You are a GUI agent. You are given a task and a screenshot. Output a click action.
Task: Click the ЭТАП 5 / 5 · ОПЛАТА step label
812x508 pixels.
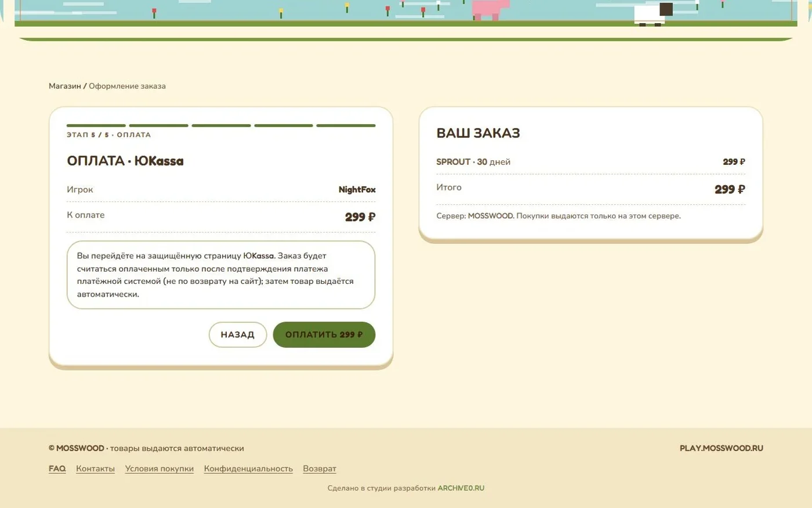point(109,135)
